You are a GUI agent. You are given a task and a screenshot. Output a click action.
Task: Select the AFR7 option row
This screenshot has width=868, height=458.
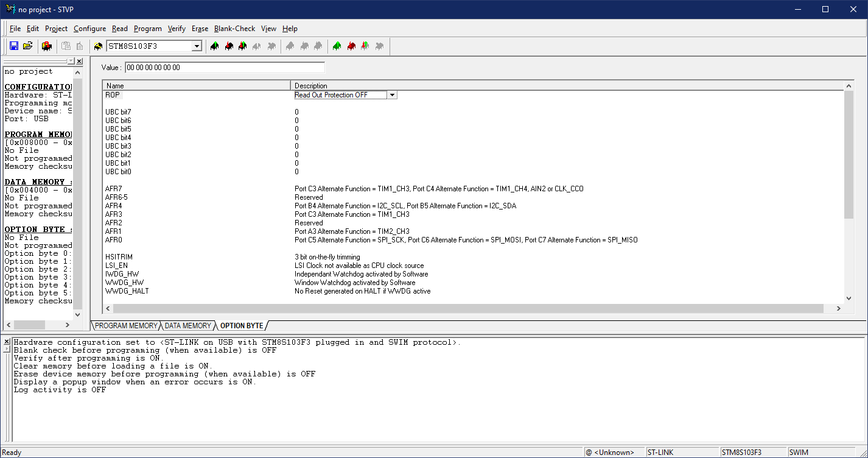[474, 189]
